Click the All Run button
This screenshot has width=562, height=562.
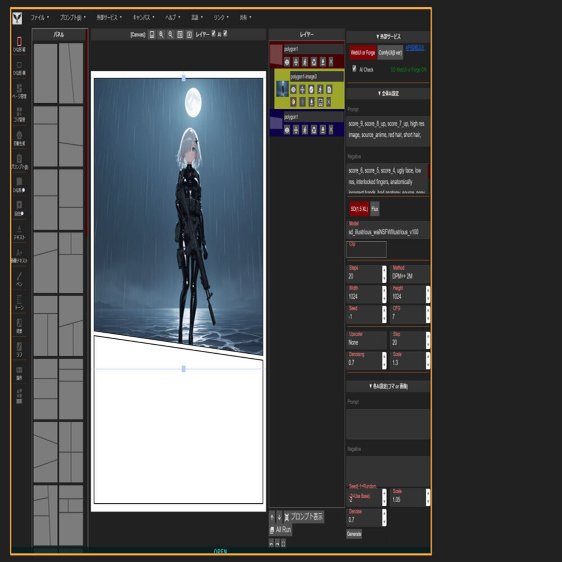(x=280, y=530)
